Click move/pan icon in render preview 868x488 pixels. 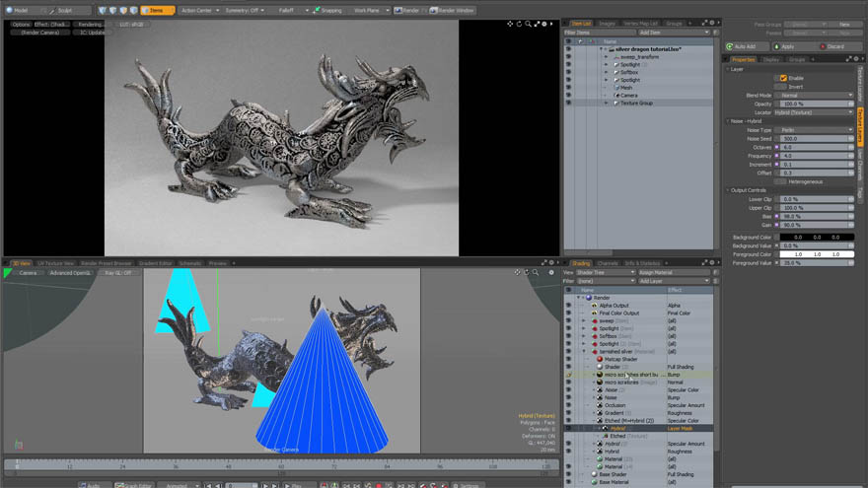tap(510, 24)
